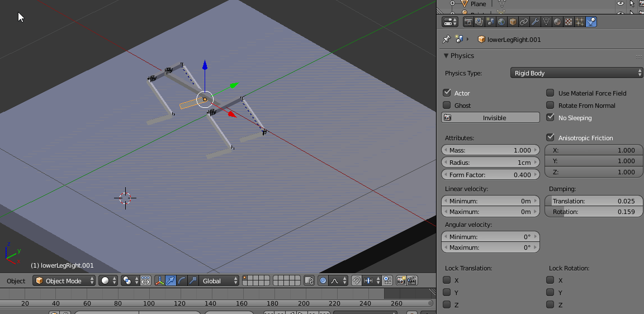The image size is (644, 314).
Task: Open the proportional falloff curve dropdown
Action: (338, 280)
